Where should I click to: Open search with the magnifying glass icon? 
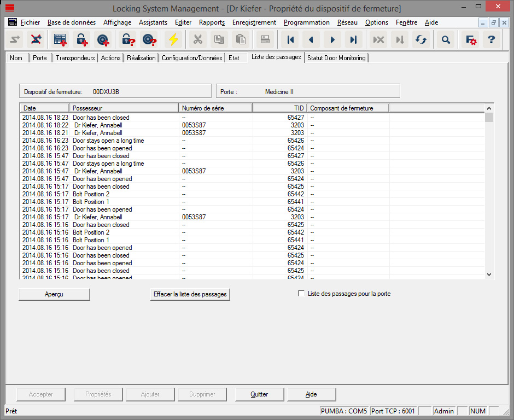[x=446, y=39]
